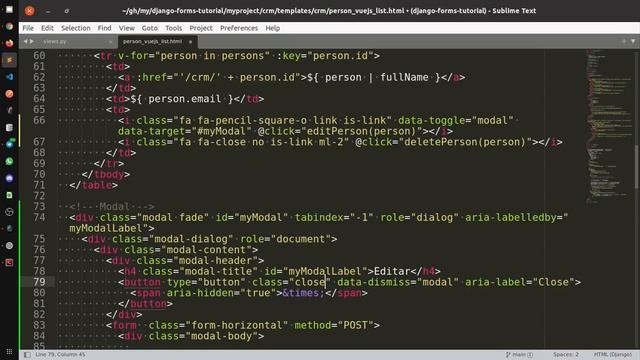
Task: Go to next tab with right arrow
Action: pyautogui.click(x=32, y=41)
